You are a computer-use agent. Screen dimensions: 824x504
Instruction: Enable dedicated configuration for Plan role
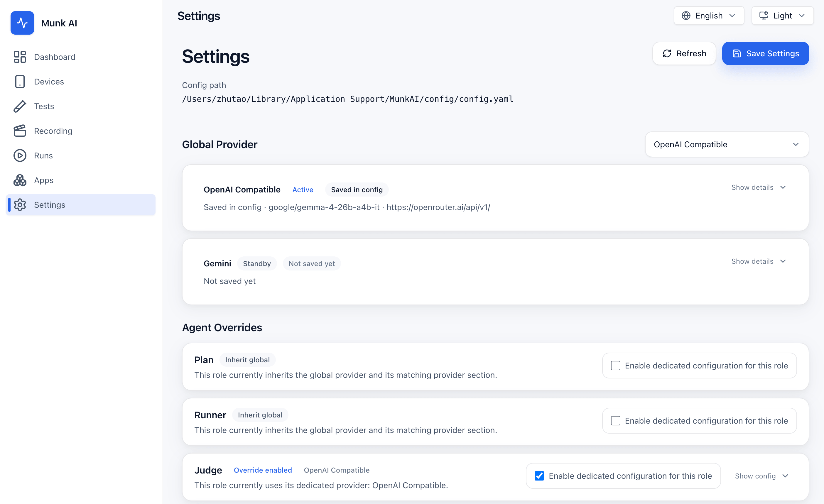click(x=615, y=365)
